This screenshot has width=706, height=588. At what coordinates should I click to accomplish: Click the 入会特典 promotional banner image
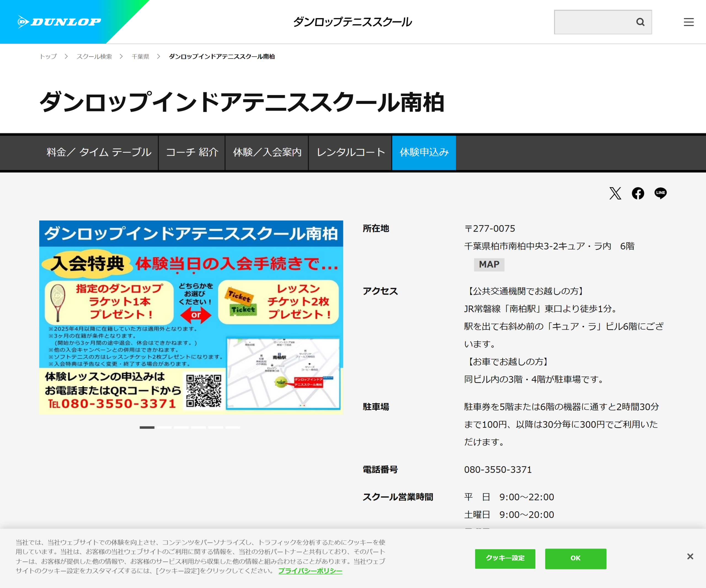coord(191,317)
